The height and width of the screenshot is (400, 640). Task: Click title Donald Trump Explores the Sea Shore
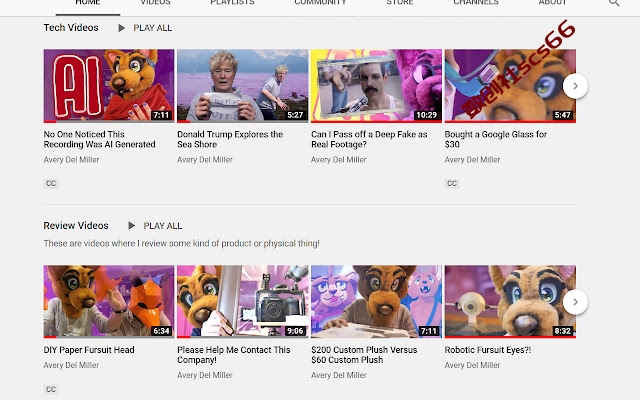(x=230, y=139)
